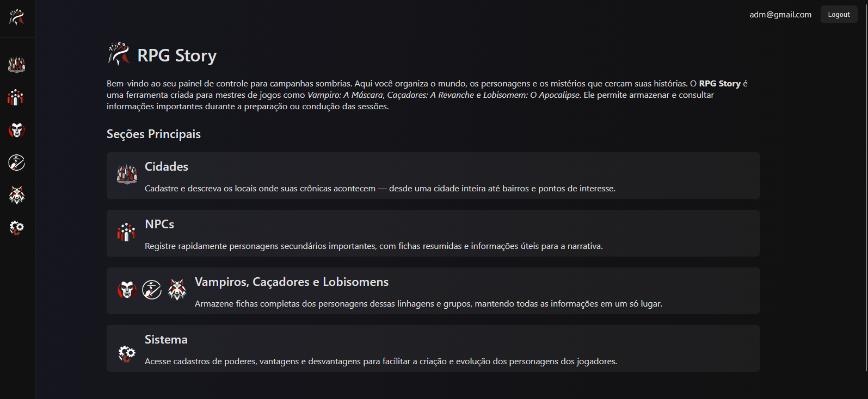Open Cidades from the sidebar castle icon

point(17,65)
